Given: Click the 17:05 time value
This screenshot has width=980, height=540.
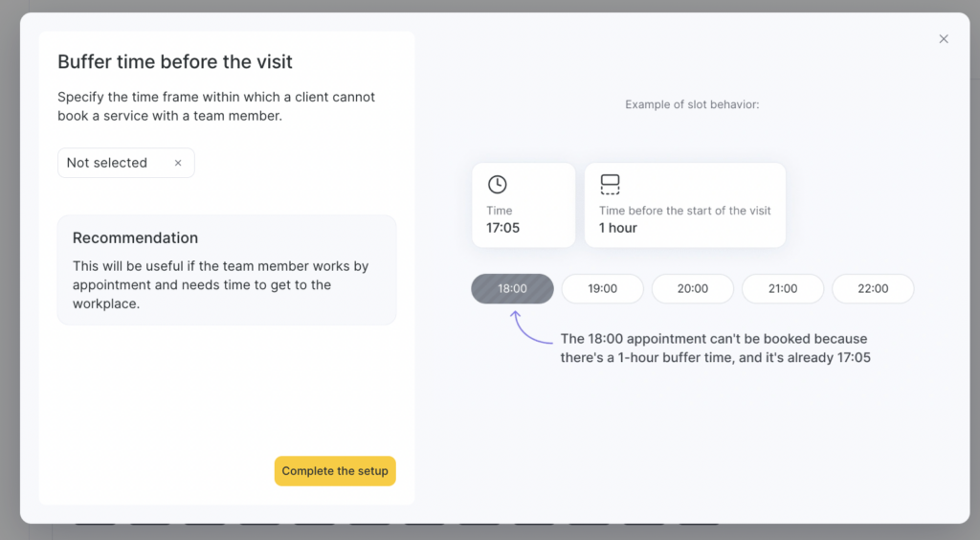Looking at the screenshot, I should coord(502,228).
